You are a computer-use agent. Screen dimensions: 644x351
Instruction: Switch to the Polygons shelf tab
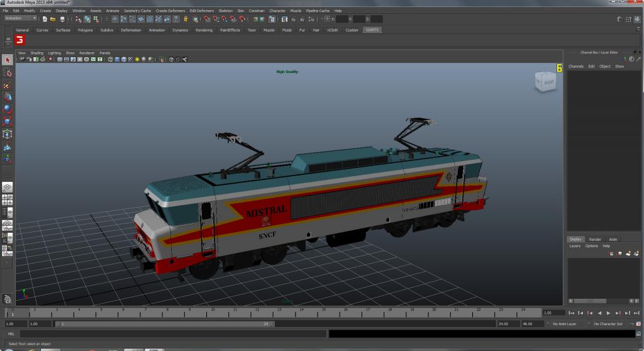click(x=86, y=30)
